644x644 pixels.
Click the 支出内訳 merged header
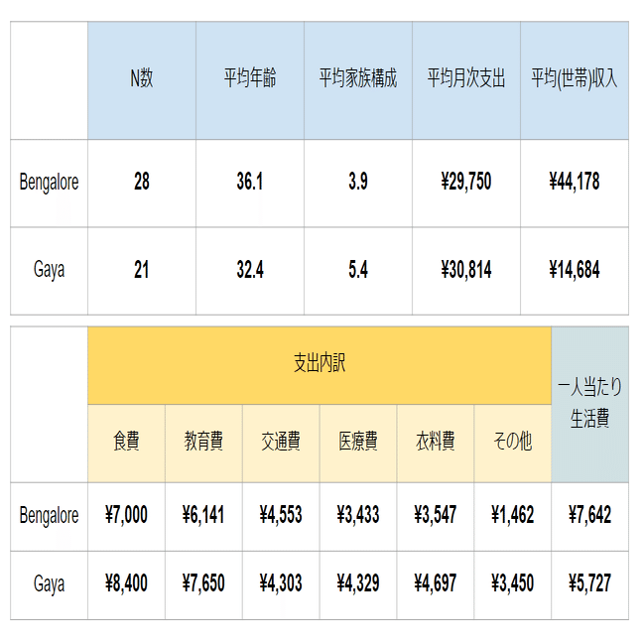coord(320,363)
